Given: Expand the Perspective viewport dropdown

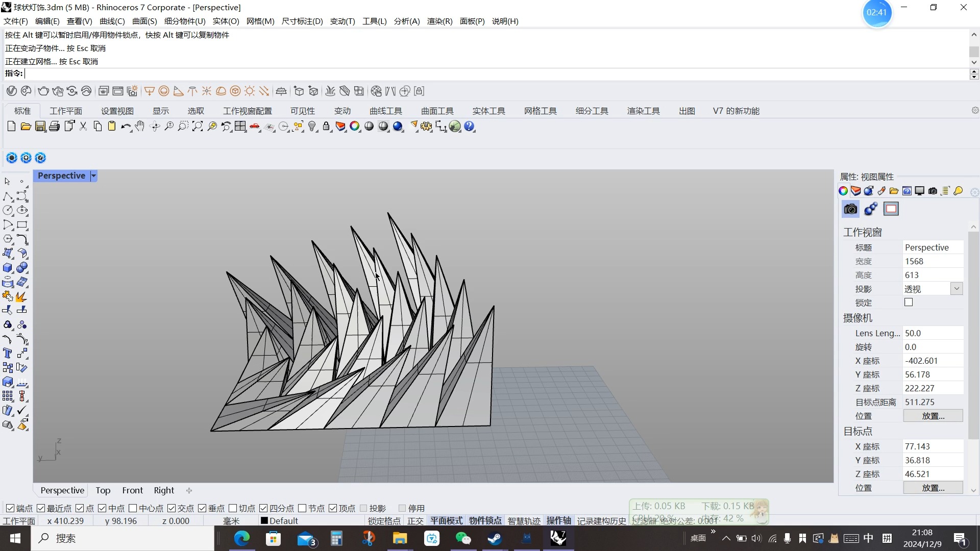Looking at the screenshot, I should pyautogui.click(x=93, y=176).
